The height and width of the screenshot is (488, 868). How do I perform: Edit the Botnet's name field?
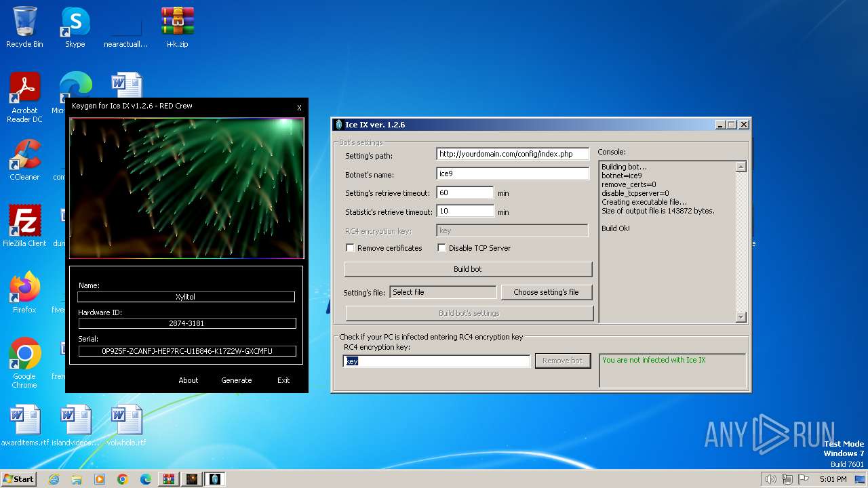coord(513,174)
